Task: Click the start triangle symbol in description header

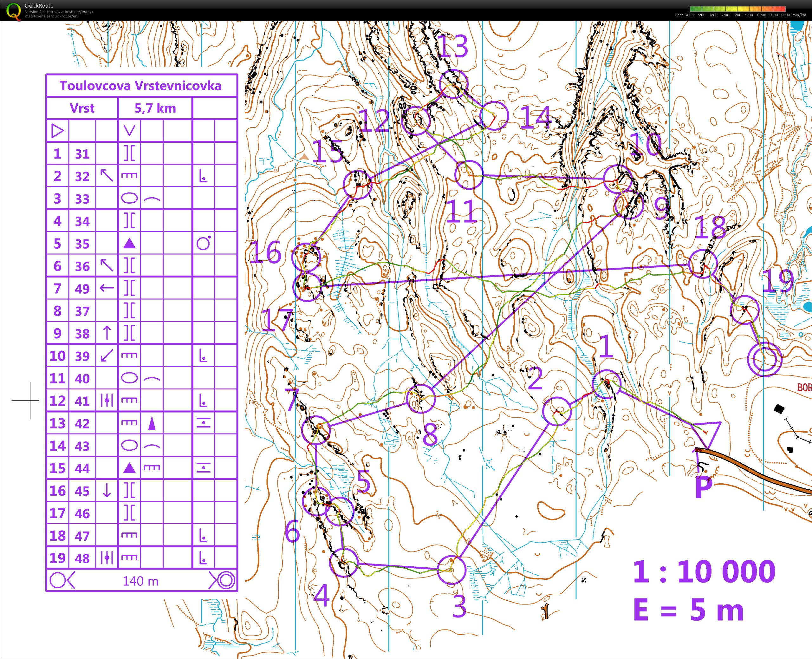Action: (x=57, y=131)
